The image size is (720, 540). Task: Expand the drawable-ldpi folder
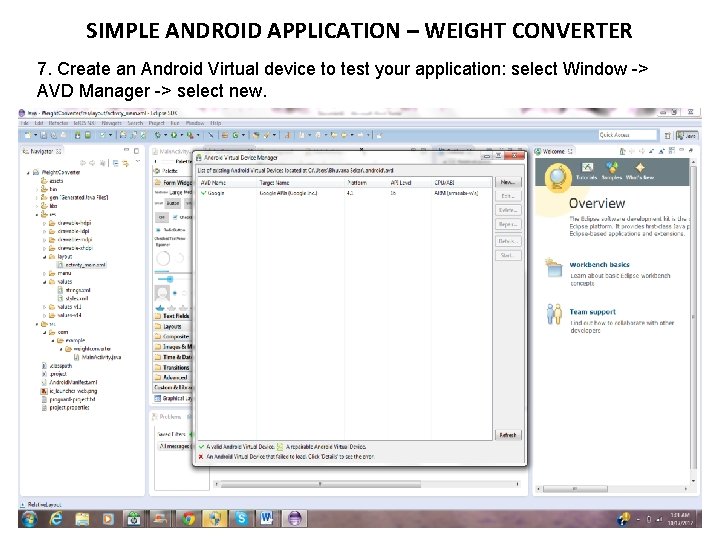pyautogui.click(x=45, y=231)
